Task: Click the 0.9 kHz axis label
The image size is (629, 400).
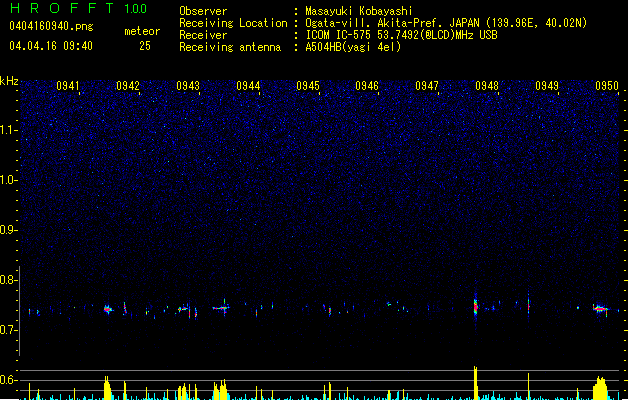Action: tap(9, 230)
